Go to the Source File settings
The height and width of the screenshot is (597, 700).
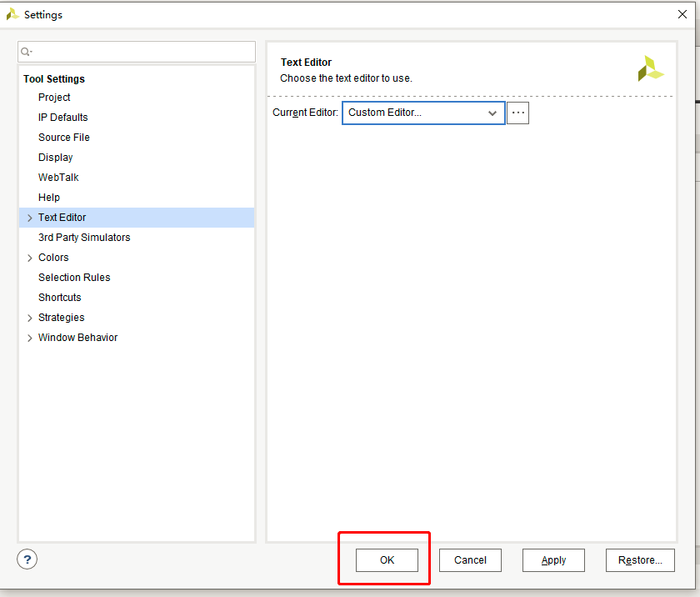[64, 138]
